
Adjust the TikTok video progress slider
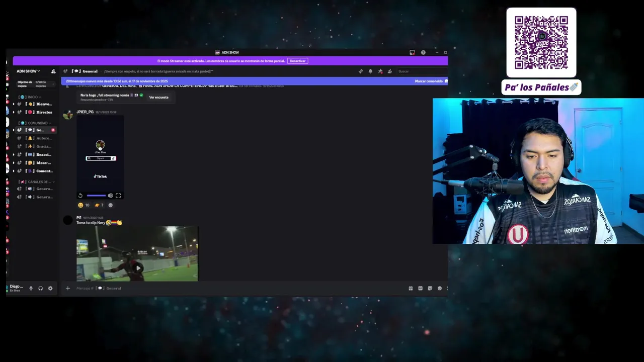[96, 196]
